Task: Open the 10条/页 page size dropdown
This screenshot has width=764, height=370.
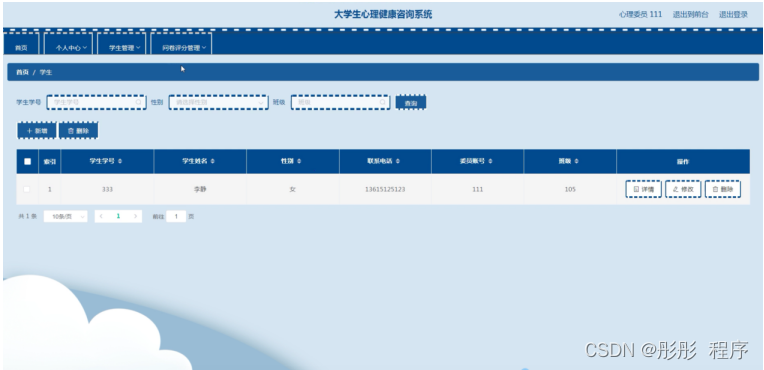Action: (65, 216)
